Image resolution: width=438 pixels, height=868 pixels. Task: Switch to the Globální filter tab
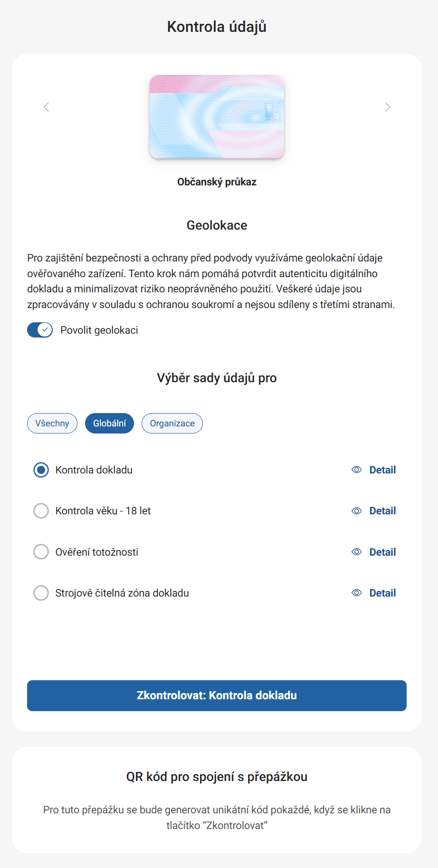pos(109,424)
